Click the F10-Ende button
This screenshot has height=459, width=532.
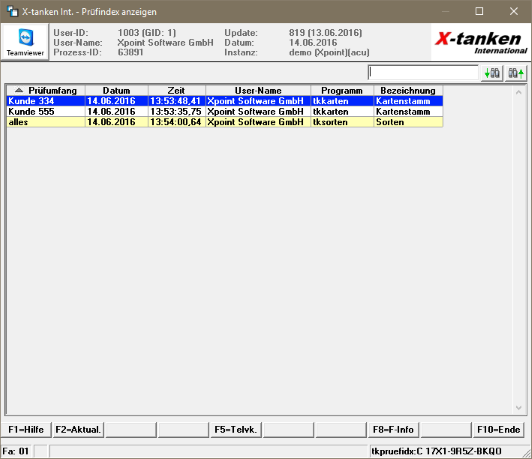pos(498,430)
